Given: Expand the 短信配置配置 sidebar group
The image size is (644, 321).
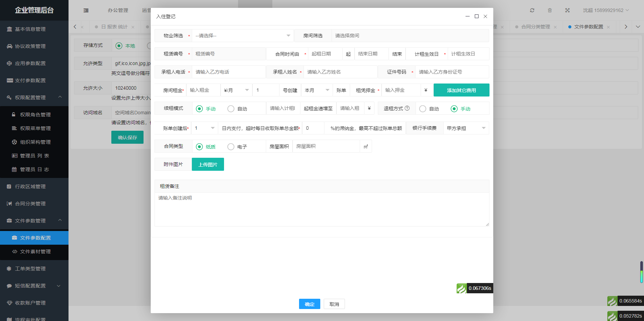Looking at the screenshot, I should (34, 286).
